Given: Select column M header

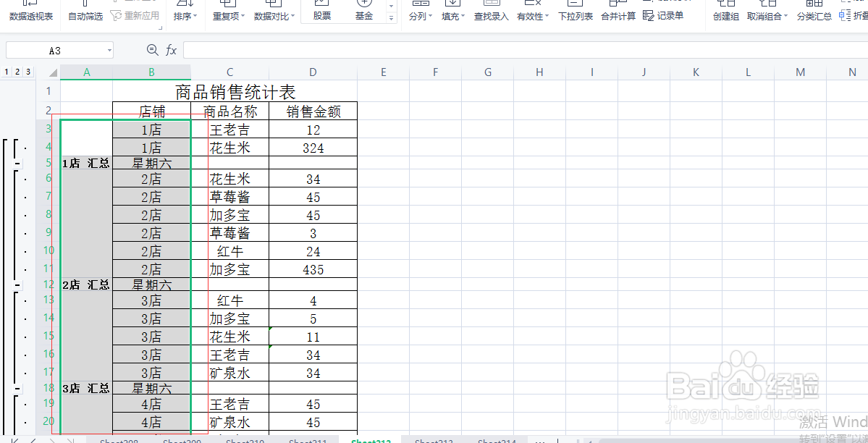Looking at the screenshot, I should pyautogui.click(x=800, y=72).
